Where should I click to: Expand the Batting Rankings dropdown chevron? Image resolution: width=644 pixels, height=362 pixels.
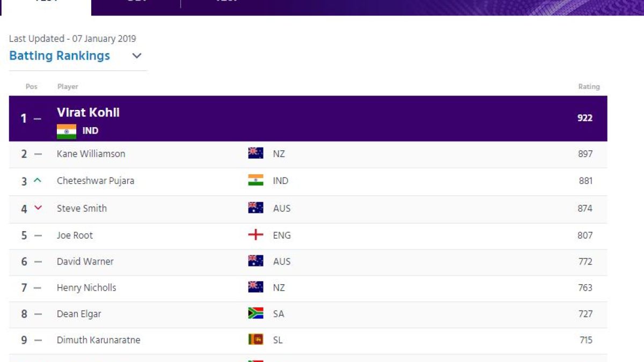(x=137, y=56)
